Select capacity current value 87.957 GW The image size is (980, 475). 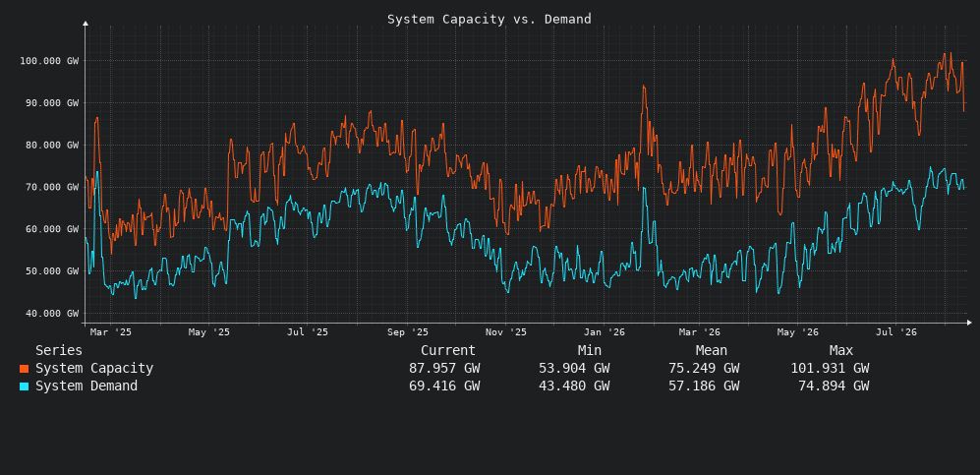tap(444, 369)
